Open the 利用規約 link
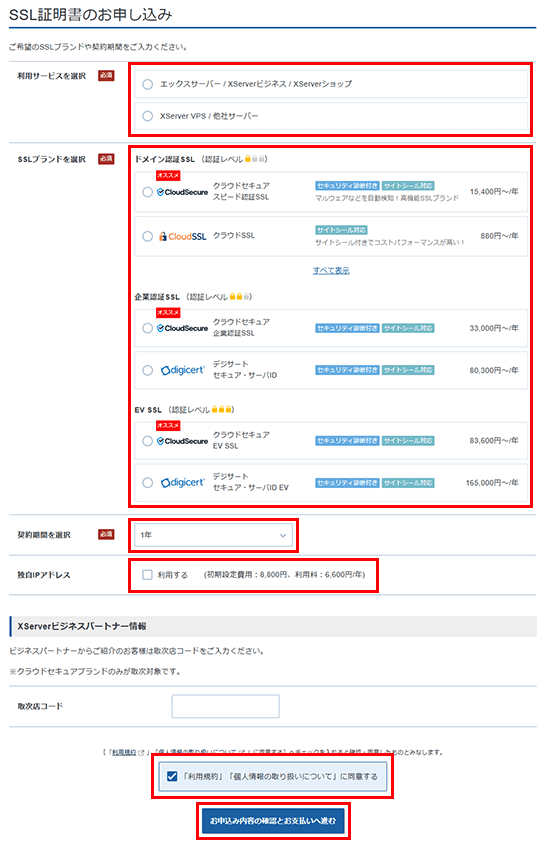This screenshot has width=550, height=850. pos(124,752)
